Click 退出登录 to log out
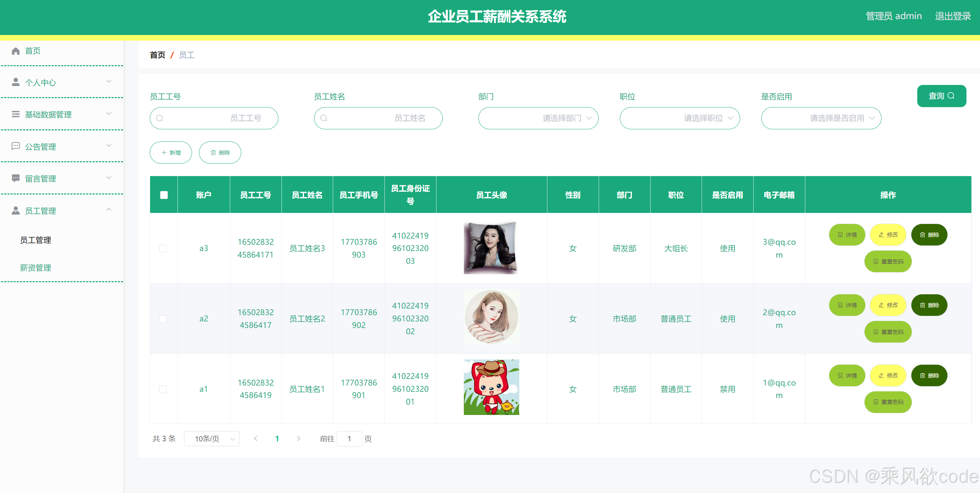Screen dimensions: 980x493 pyautogui.click(x=952, y=16)
